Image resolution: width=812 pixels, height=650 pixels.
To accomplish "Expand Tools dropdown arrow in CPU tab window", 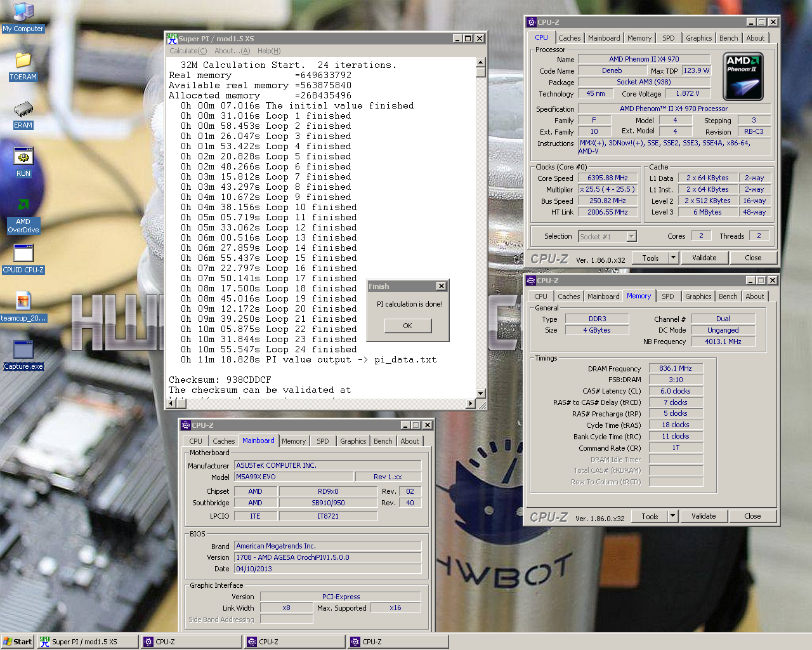I will click(674, 258).
